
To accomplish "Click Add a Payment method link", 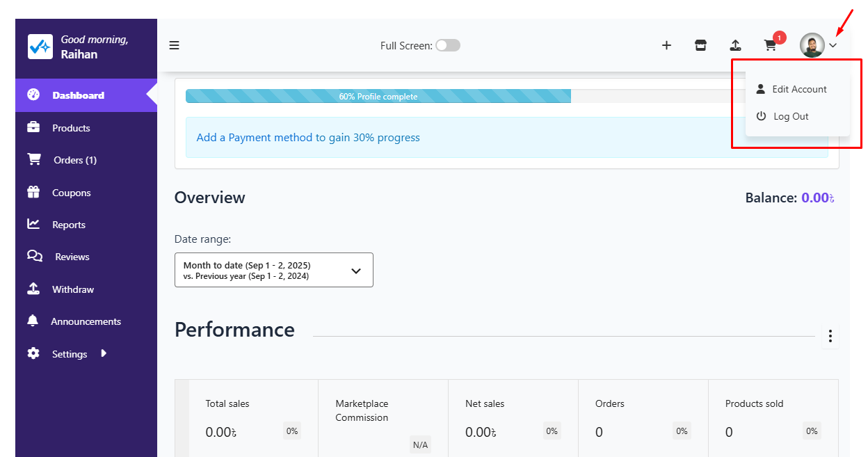I will (308, 138).
